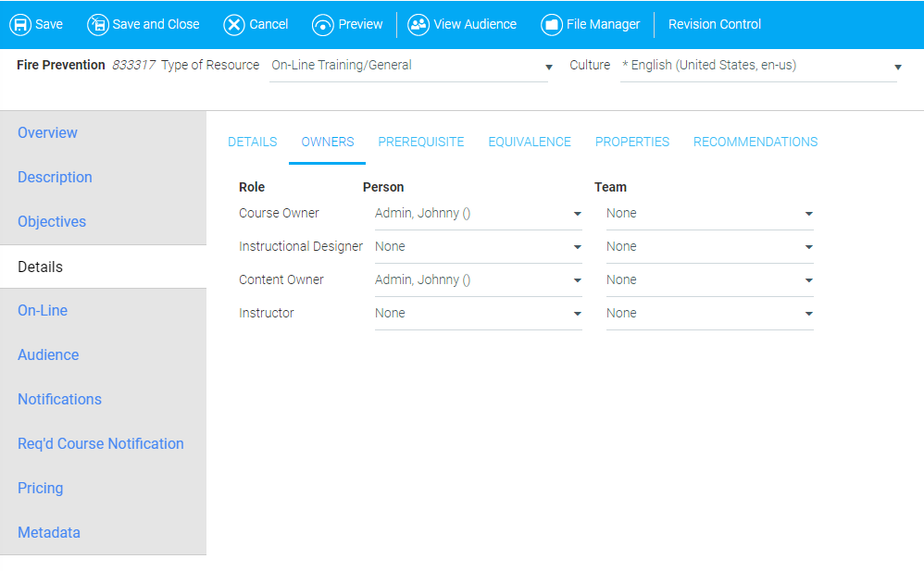
Task: Open the RECOMMENDATIONS tab
Action: 755,142
